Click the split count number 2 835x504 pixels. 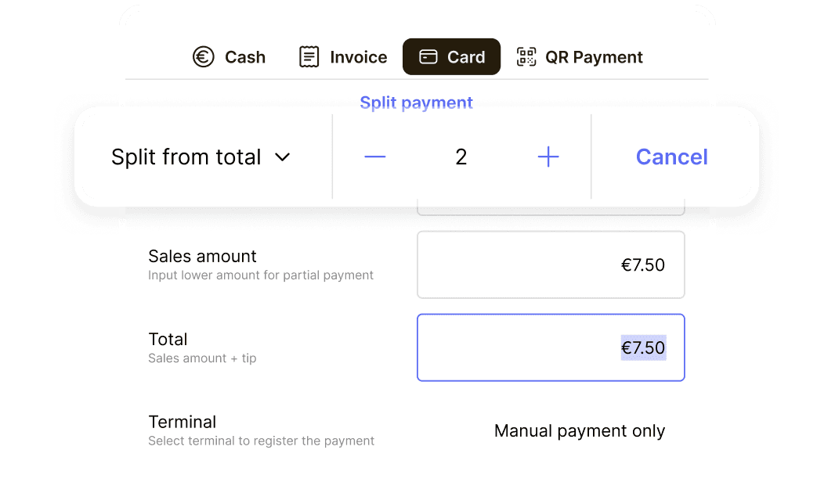pos(461,157)
